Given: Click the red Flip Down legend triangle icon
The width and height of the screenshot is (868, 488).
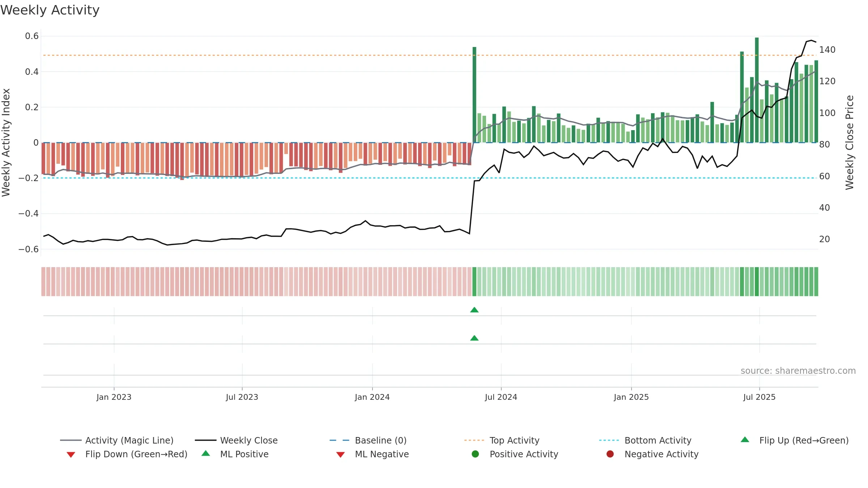Looking at the screenshot, I should tap(71, 455).
